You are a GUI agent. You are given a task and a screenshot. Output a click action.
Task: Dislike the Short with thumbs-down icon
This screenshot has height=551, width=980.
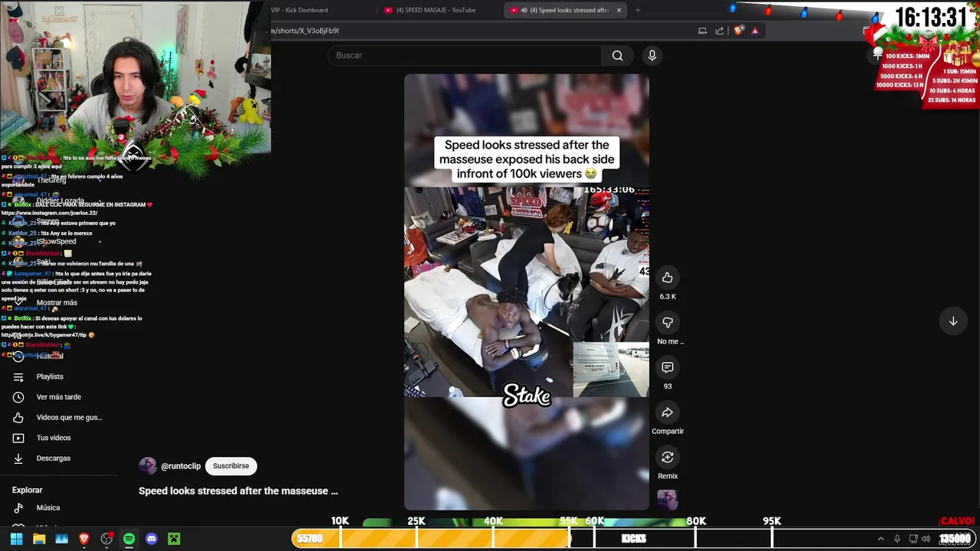click(x=668, y=322)
